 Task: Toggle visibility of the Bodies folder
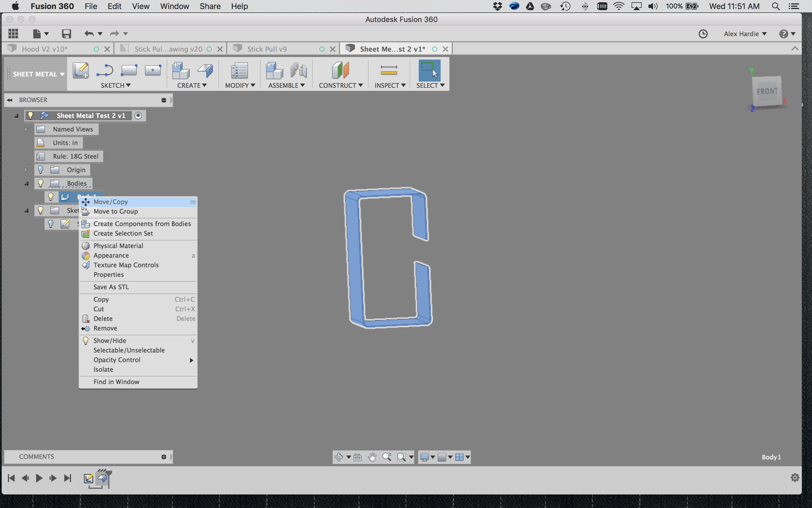coord(41,183)
